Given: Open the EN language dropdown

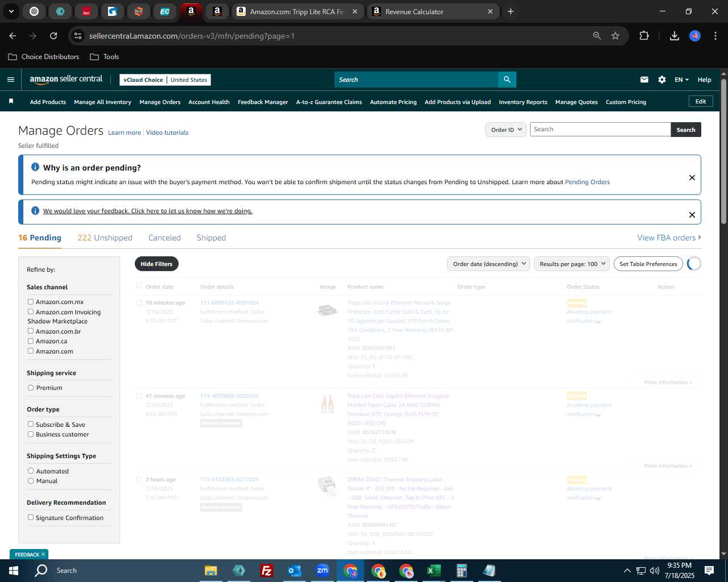Looking at the screenshot, I should 681,80.
